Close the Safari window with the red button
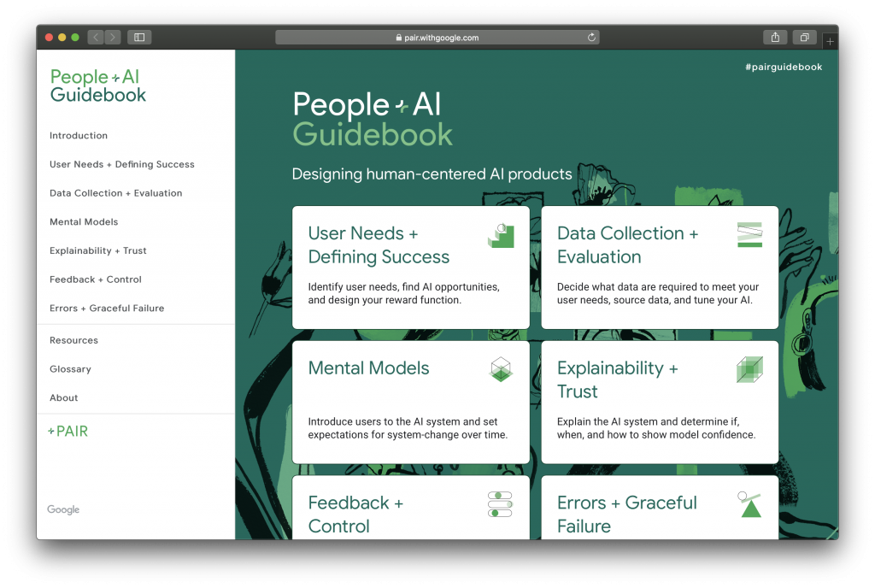The width and height of the screenshot is (875, 588). click(49, 38)
